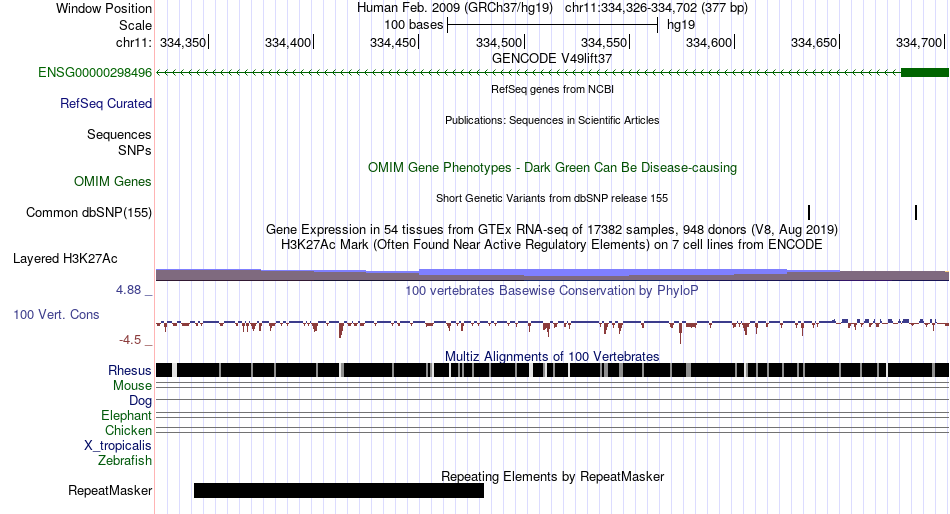
Task: Click the 334,450 ruler position
Action: pos(393,42)
